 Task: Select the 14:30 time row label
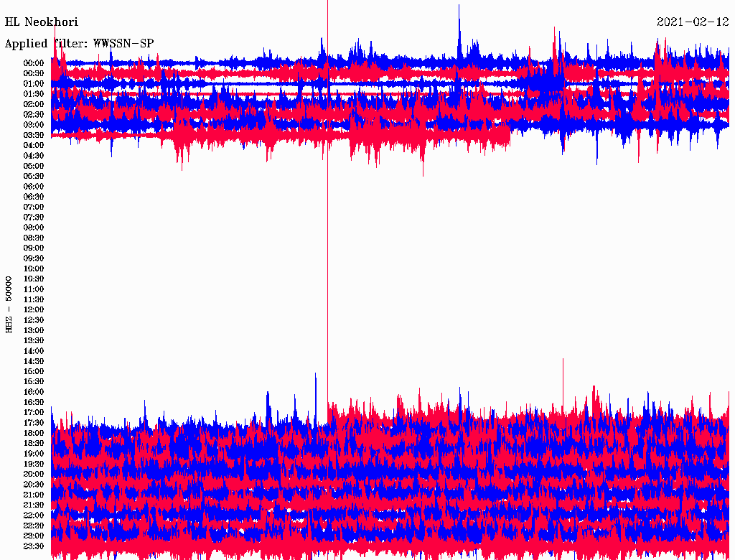[34, 361]
